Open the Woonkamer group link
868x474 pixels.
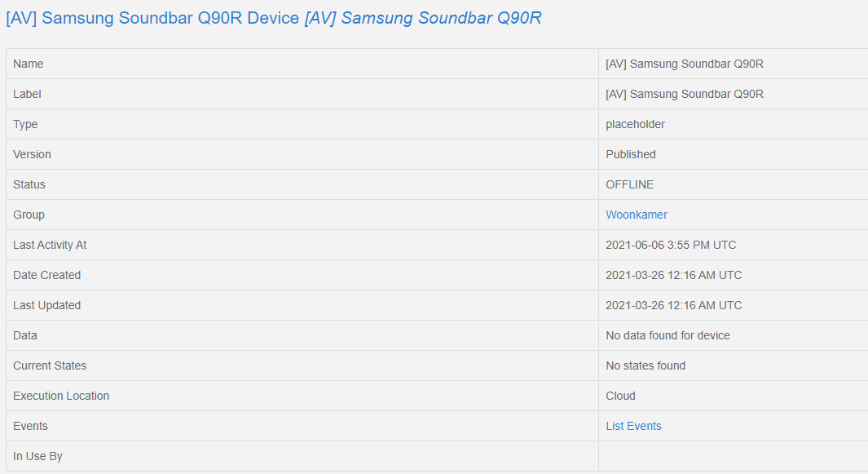tap(636, 215)
